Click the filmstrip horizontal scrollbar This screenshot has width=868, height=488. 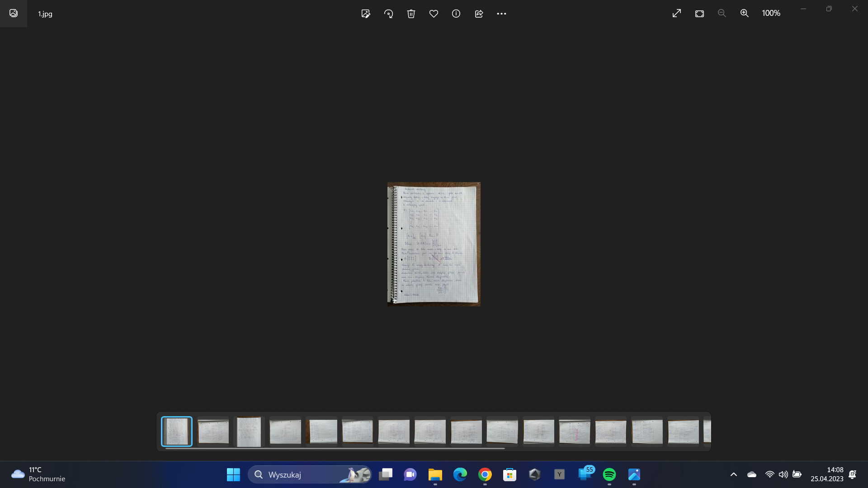(335, 448)
